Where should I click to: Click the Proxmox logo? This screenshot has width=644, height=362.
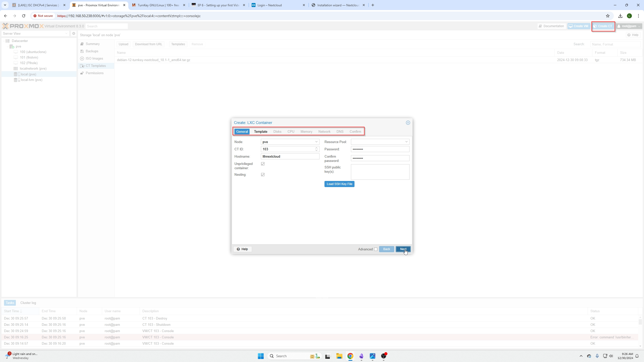(23, 26)
